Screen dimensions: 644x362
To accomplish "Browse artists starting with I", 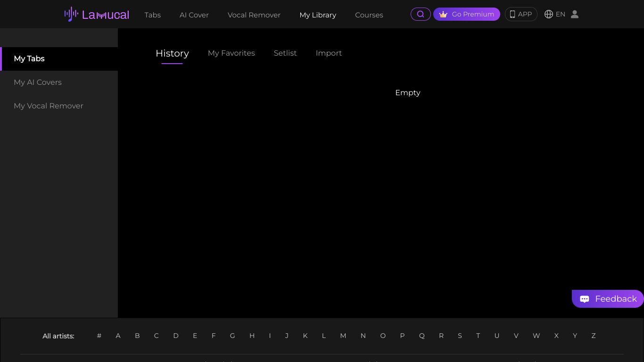I will tap(270, 336).
